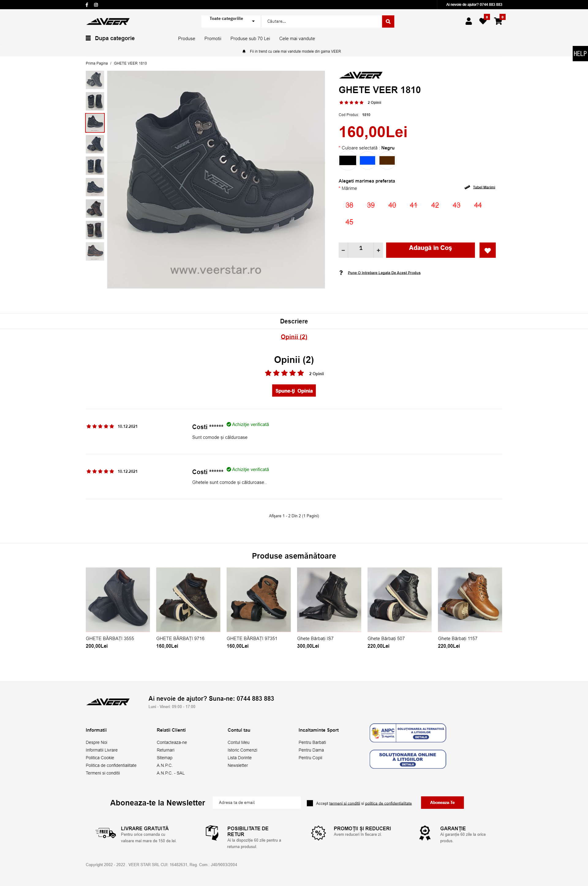Open the user account icon

coord(468,21)
